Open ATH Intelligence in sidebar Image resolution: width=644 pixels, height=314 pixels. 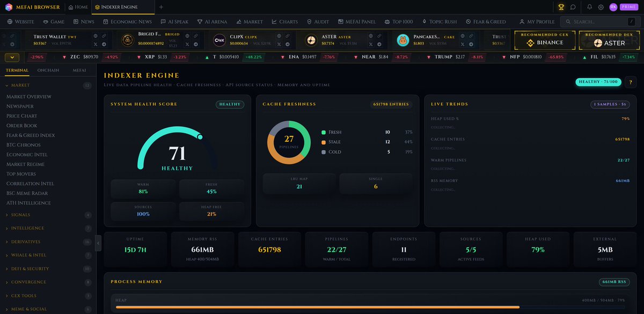[x=29, y=203]
